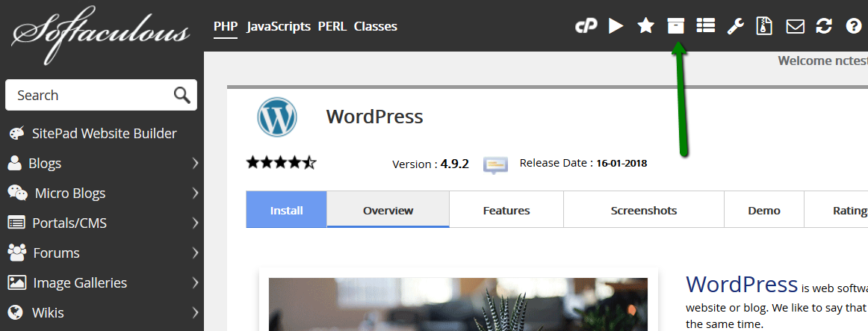868x331 pixels.
Task: Click the sync refresh icon
Action: 824,26
